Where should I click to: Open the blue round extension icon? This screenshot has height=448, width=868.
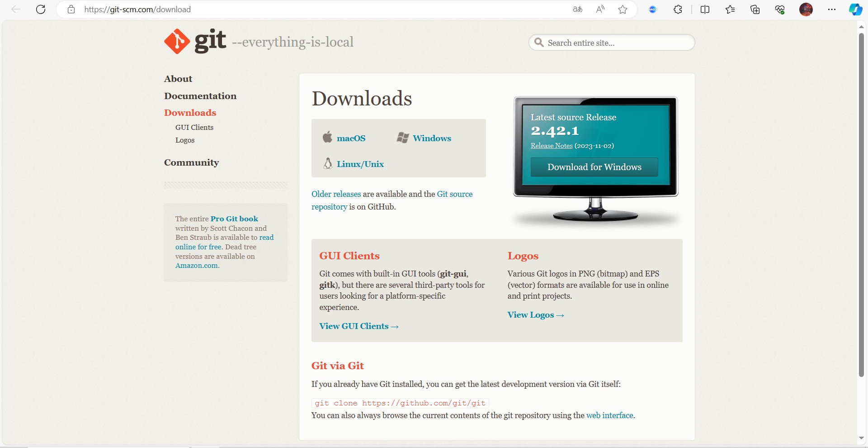pos(652,10)
